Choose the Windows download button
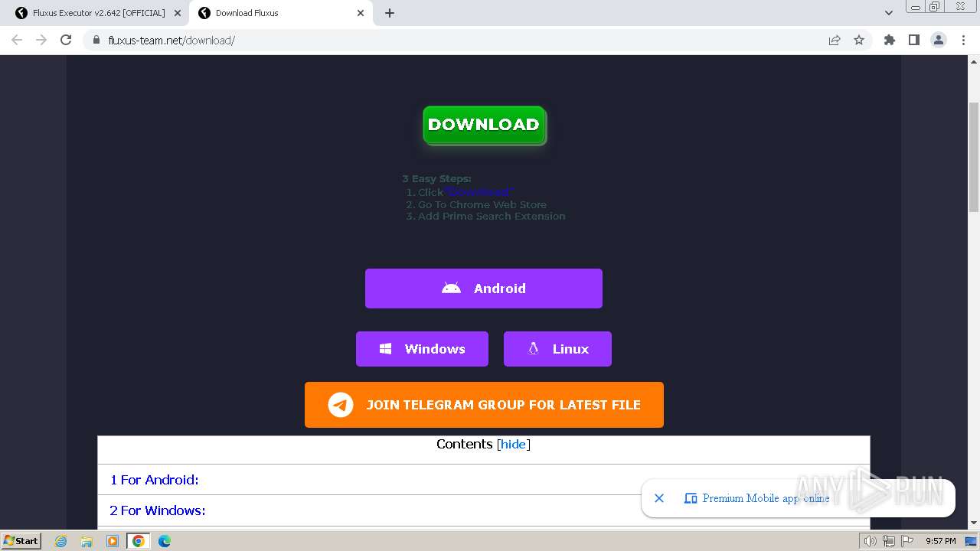Viewport: 980px width, 551px height. 422,349
